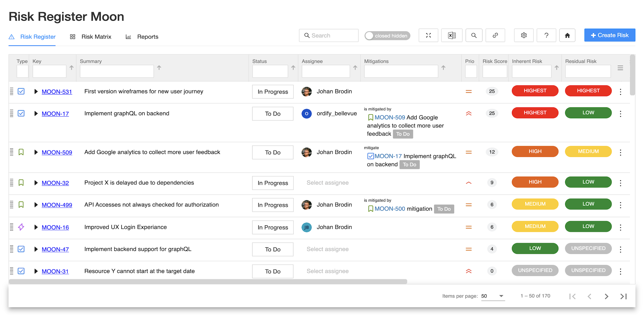This screenshot has width=644, height=315.
Task: Click the Create Risk button
Action: [609, 35]
